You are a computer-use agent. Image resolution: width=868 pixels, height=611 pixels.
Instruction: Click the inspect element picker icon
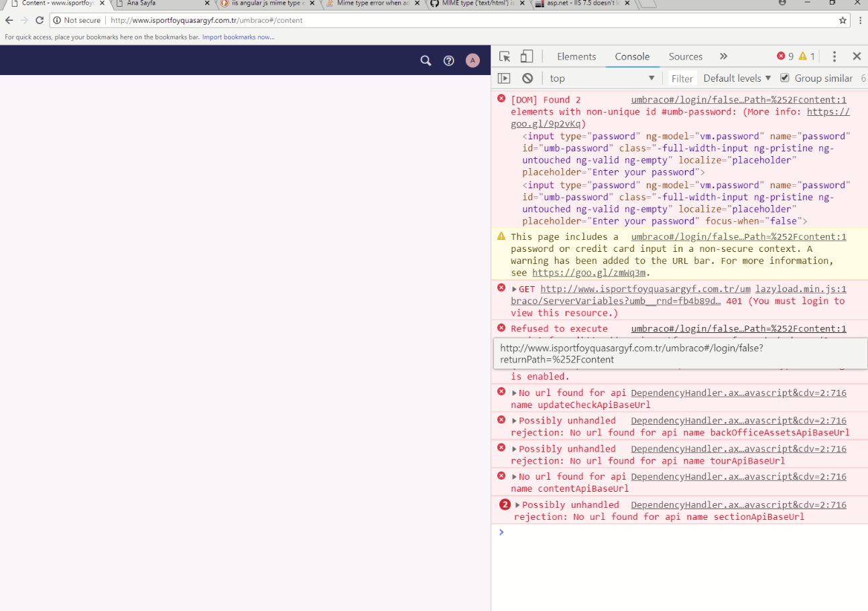505,56
